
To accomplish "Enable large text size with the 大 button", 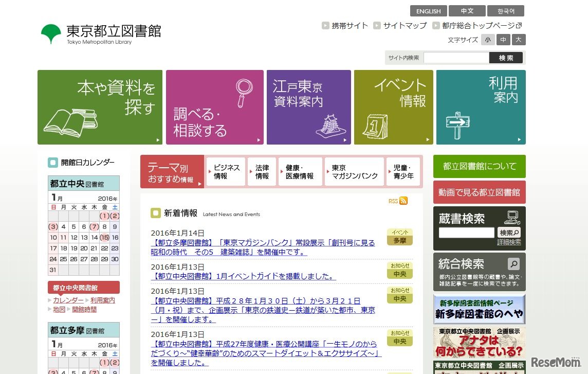I will 519,40.
